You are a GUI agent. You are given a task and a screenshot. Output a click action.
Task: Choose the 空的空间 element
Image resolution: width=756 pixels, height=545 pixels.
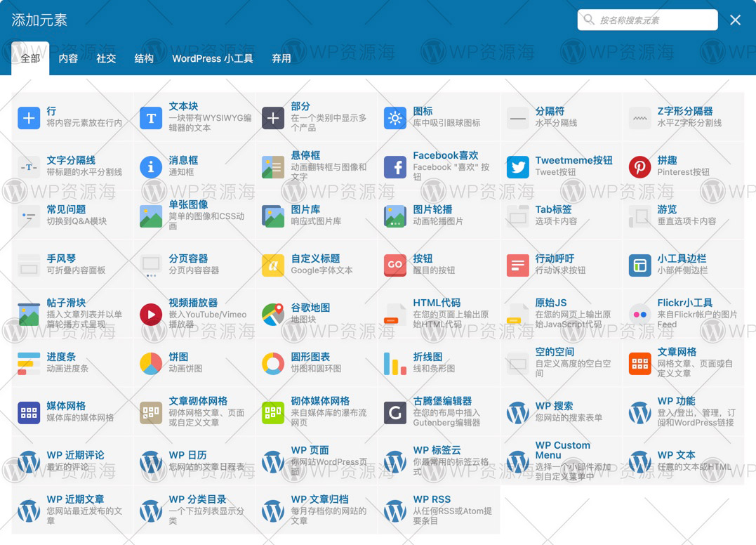[562, 363]
